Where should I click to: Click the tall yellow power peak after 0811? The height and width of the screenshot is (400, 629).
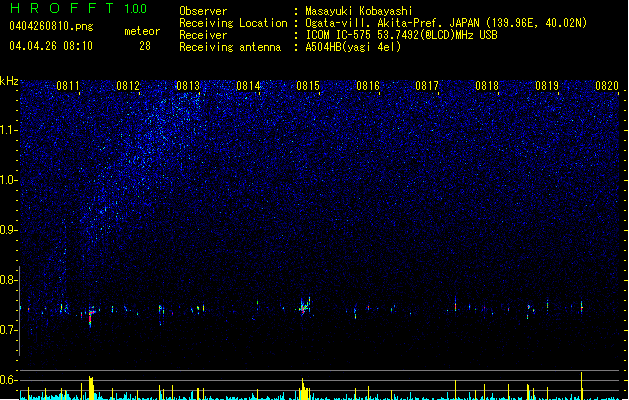tap(91, 388)
